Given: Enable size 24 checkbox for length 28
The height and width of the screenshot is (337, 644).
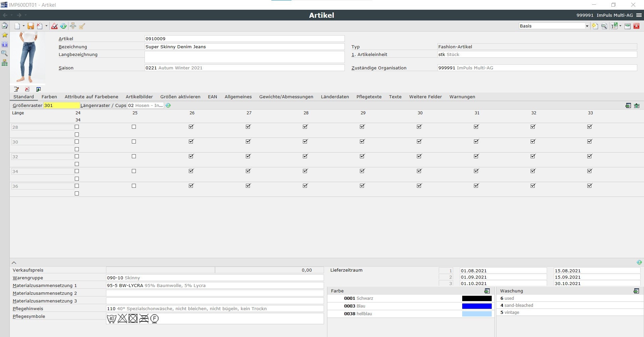Looking at the screenshot, I should [x=77, y=127].
